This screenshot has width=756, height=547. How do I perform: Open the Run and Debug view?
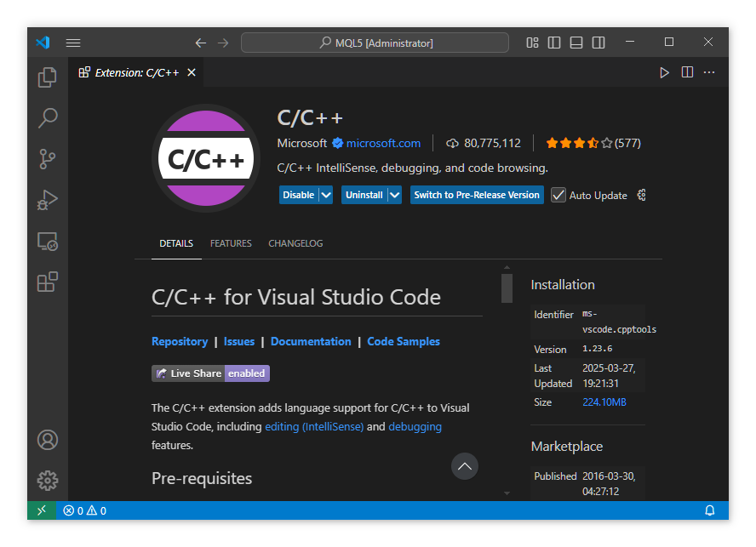48,200
